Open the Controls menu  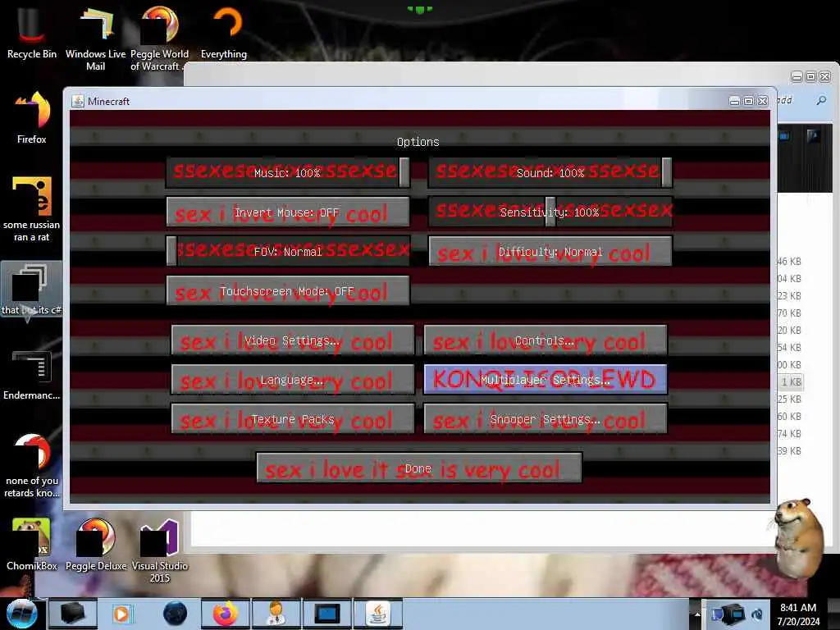545,340
